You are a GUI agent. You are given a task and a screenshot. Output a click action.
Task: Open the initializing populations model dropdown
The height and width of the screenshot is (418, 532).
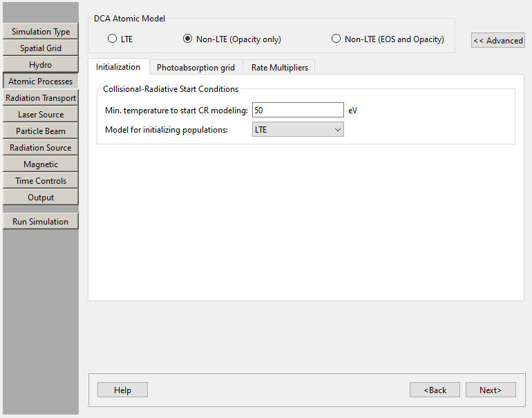[298, 129]
